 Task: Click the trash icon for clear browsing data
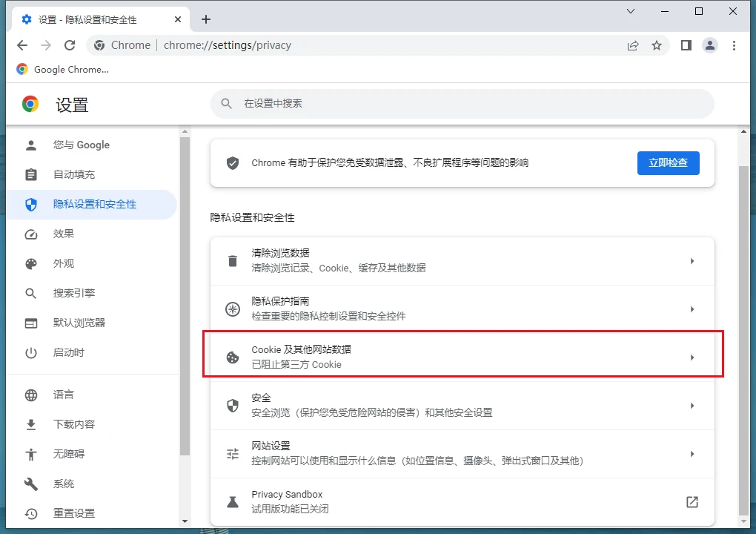(233, 261)
